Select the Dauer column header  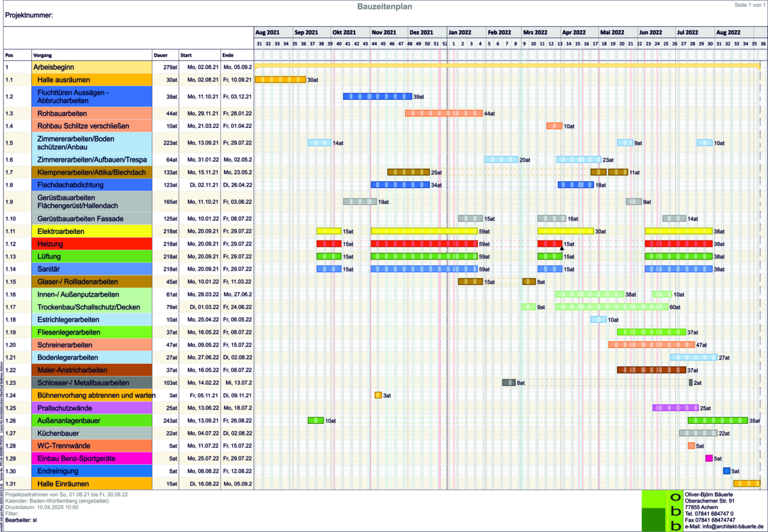pyautogui.click(x=161, y=55)
